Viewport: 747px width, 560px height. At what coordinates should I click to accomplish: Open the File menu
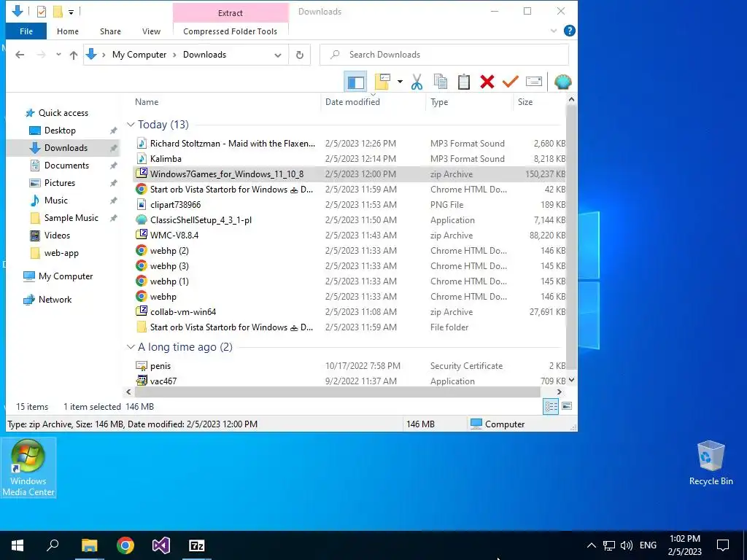[26, 31]
